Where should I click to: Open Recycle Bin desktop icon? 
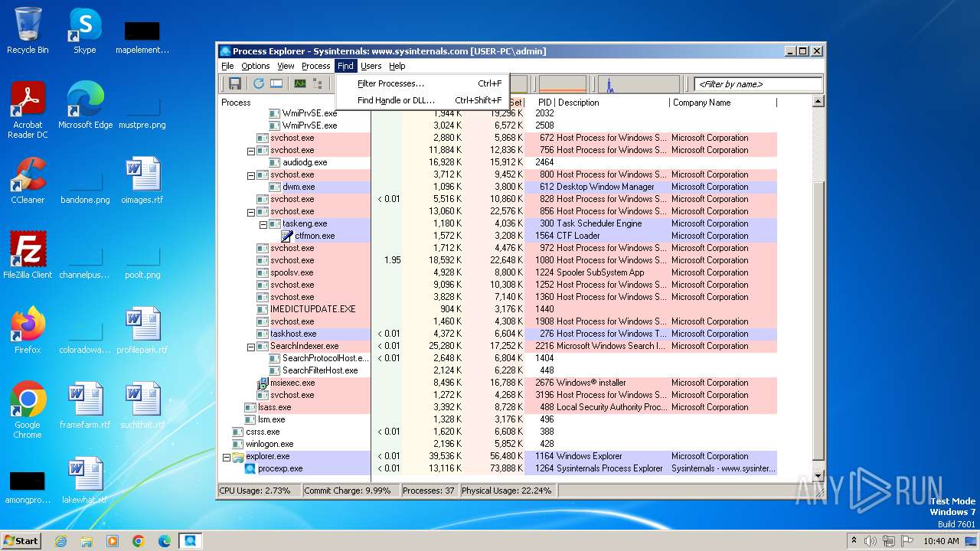click(28, 31)
